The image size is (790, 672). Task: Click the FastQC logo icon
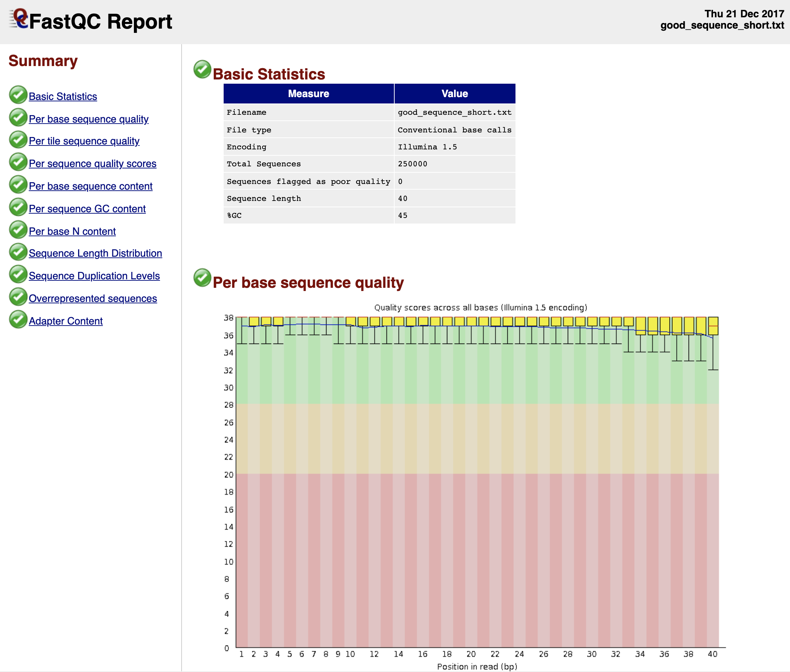pos(19,19)
